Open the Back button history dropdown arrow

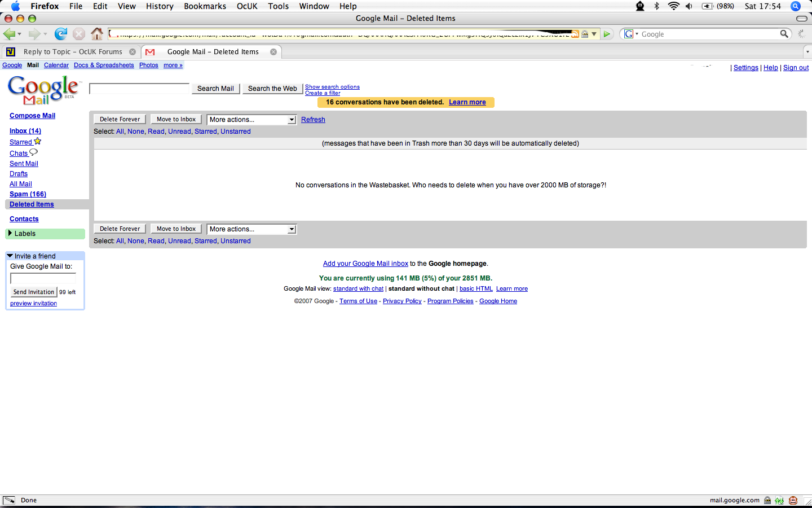click(x=20, y=34)
